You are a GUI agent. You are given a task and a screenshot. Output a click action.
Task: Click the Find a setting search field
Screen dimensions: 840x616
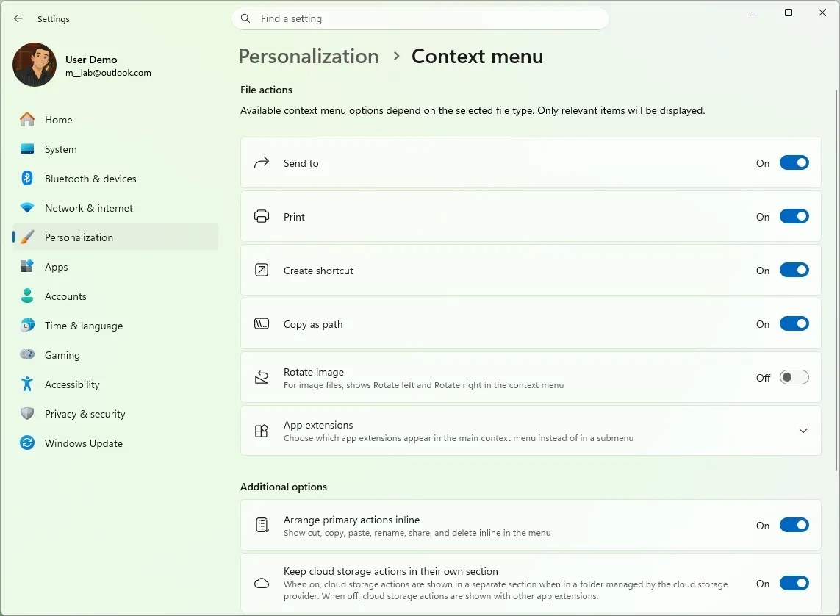click(x=420, y=19)
